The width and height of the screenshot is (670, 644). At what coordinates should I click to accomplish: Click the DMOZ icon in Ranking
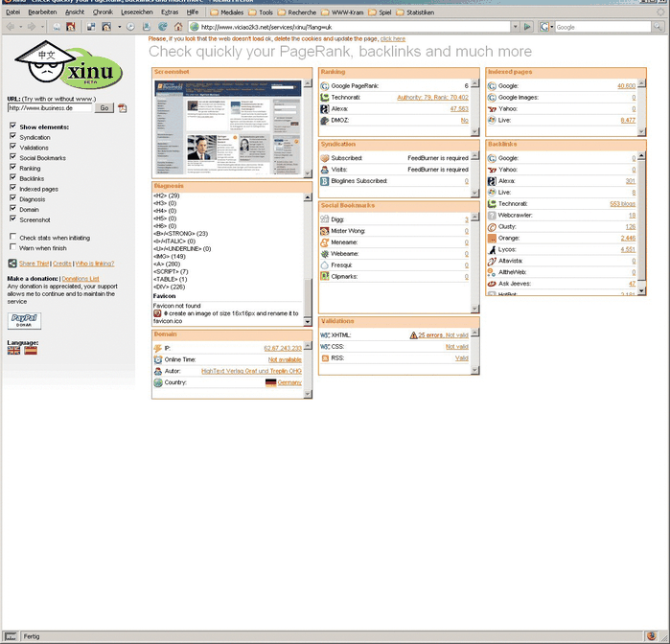coord(325,121)
